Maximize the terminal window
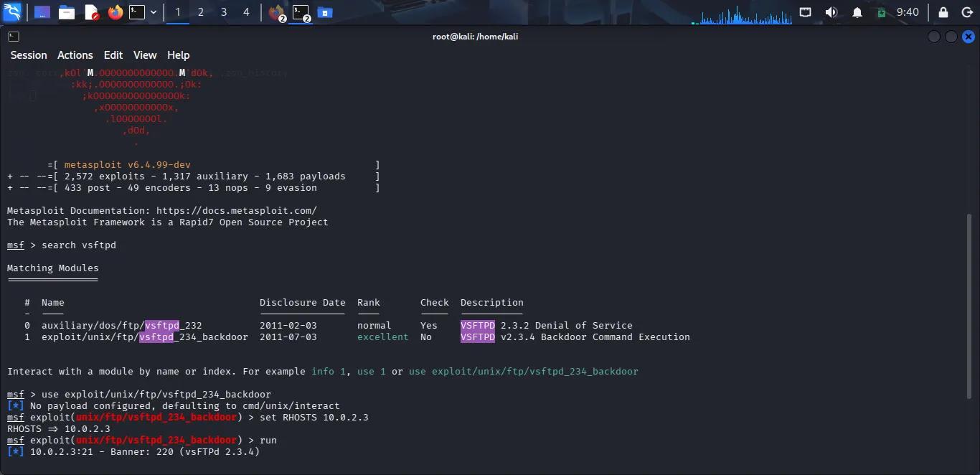 [951, 37]
